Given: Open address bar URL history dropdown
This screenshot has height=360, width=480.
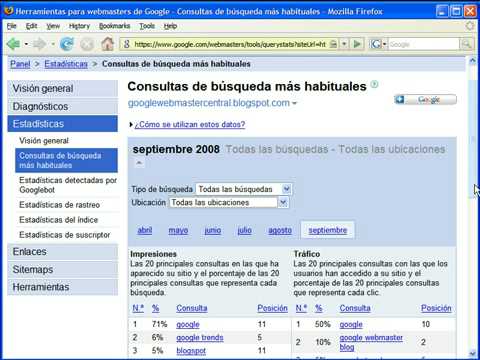Looking at the screenshot, I should (x=344, y=44).
